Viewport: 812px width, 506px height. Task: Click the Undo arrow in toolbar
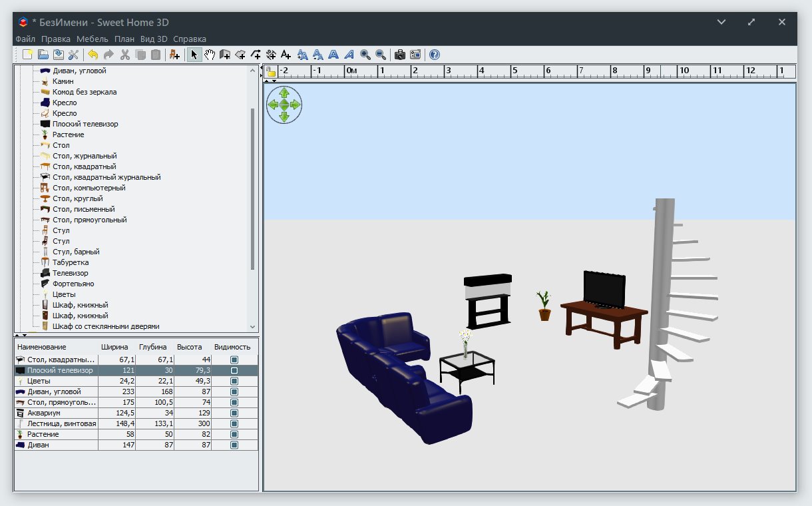pyautogui.click(x=93, y=55)
